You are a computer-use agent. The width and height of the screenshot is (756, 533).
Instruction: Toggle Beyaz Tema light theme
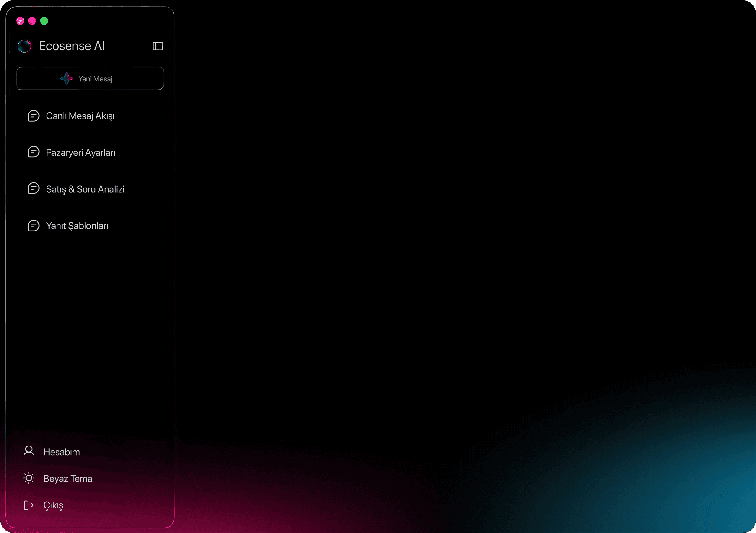click(x=67, y=479)
